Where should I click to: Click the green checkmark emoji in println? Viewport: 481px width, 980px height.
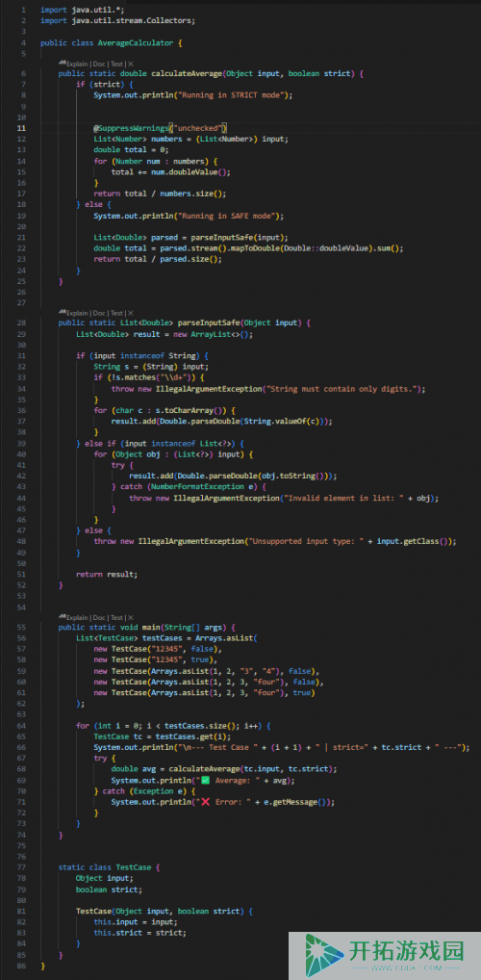205,780
